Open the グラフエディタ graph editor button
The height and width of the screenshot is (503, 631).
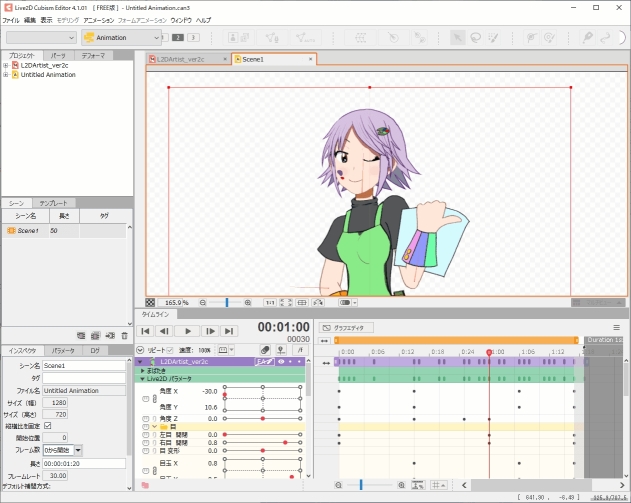click(x=346, y=328)
